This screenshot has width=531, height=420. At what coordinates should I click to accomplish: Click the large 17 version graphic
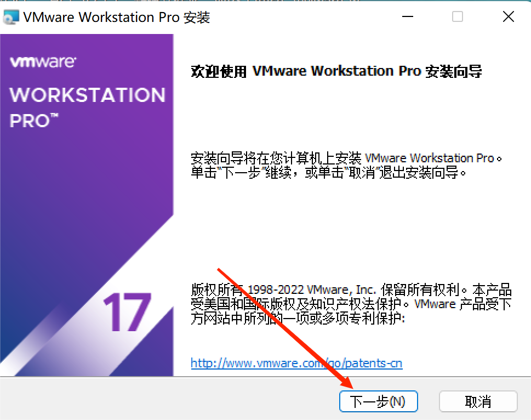tap(127, 312)
